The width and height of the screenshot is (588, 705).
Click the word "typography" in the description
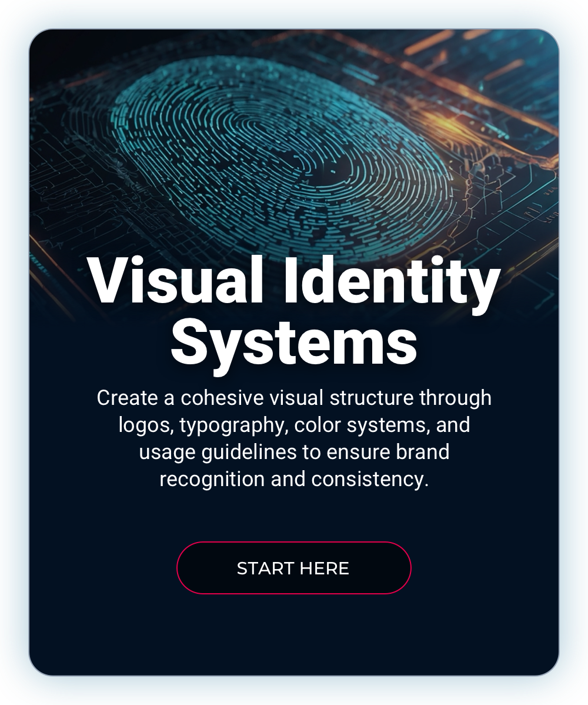(234, 426)
